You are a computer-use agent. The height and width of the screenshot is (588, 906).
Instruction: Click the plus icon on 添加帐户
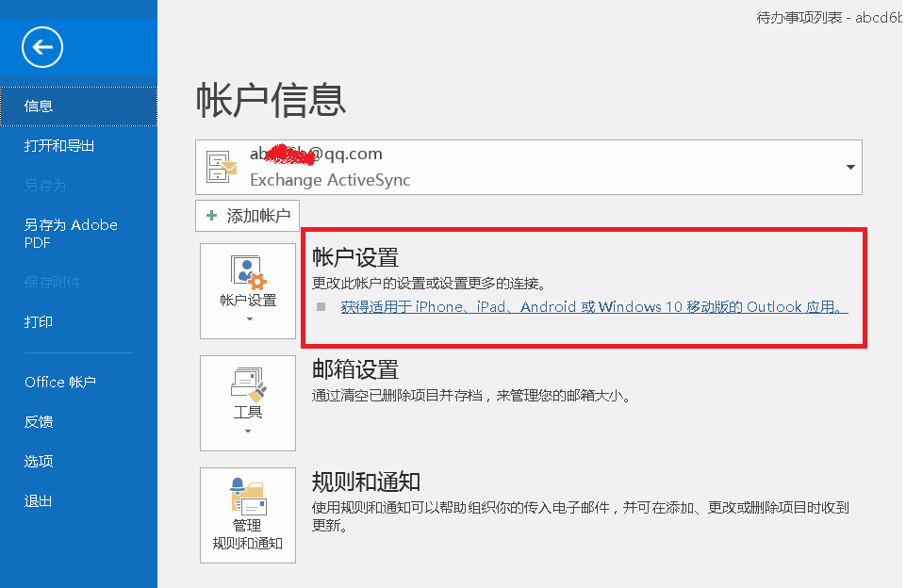tap(212, 216)
